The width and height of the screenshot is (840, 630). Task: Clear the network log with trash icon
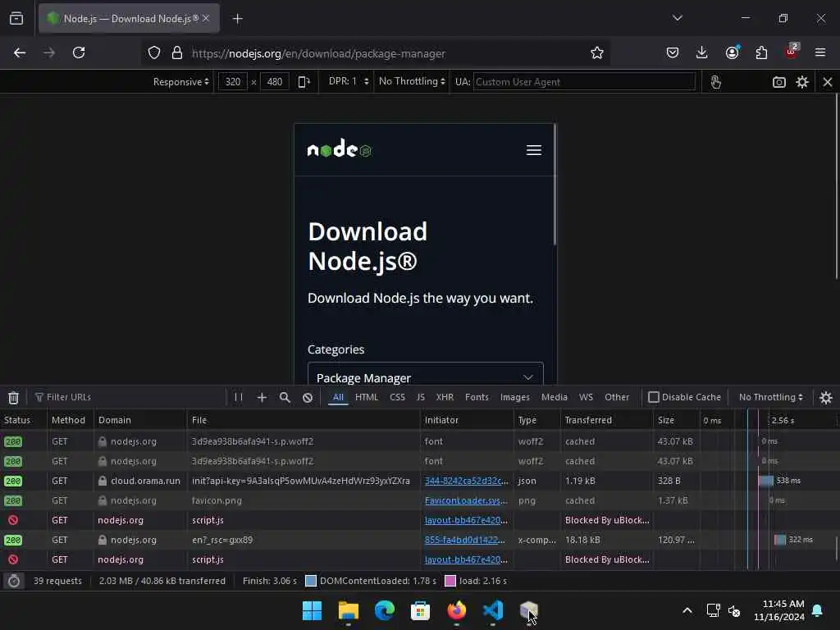13,398
